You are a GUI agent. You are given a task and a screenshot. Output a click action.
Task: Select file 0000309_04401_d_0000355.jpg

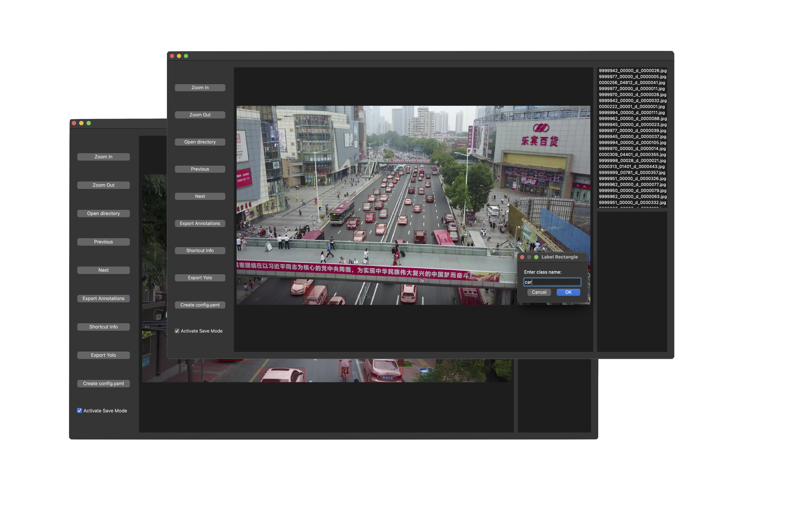pos(632,155)
